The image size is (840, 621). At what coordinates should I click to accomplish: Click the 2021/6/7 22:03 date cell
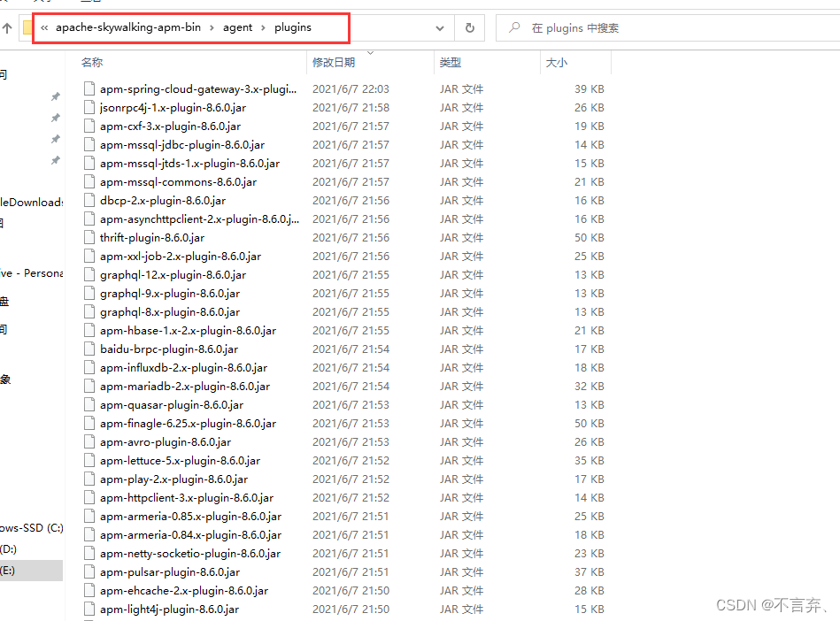pyautogui.click(x=351, y=88)
